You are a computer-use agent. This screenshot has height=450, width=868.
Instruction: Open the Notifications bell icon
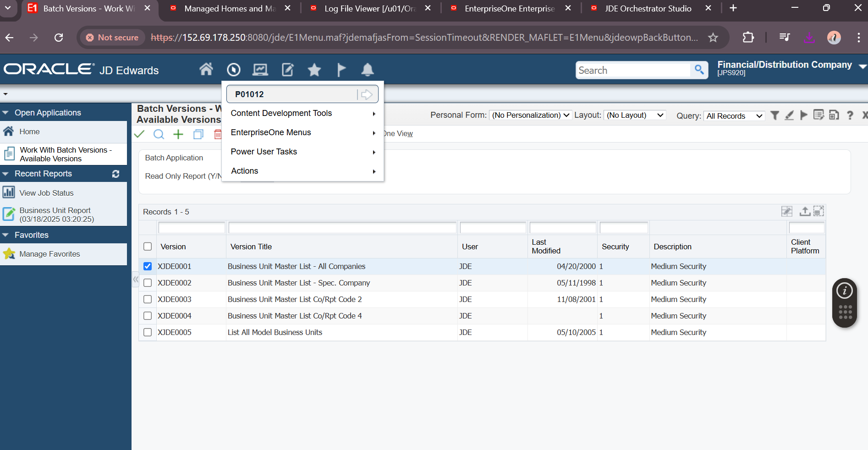[368, 70]
